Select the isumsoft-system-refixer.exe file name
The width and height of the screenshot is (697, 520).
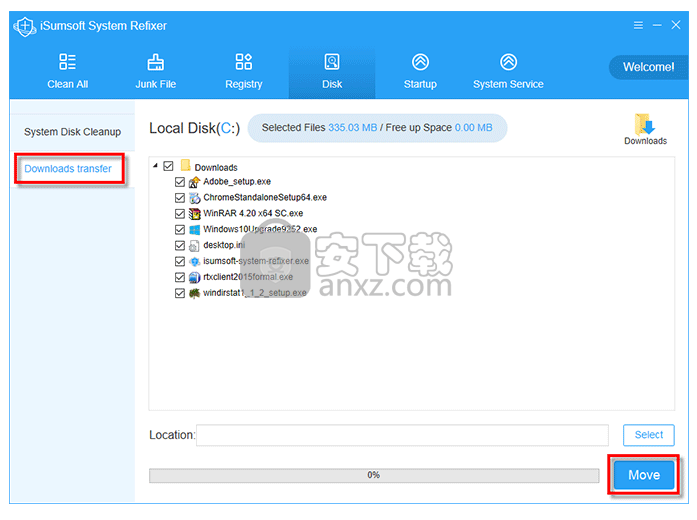tap(256, 261)
